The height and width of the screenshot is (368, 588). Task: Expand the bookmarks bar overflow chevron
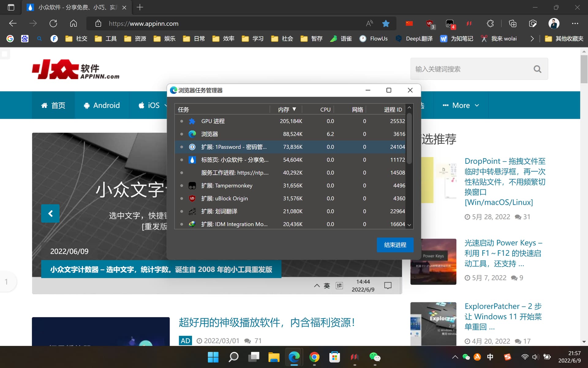532,39
